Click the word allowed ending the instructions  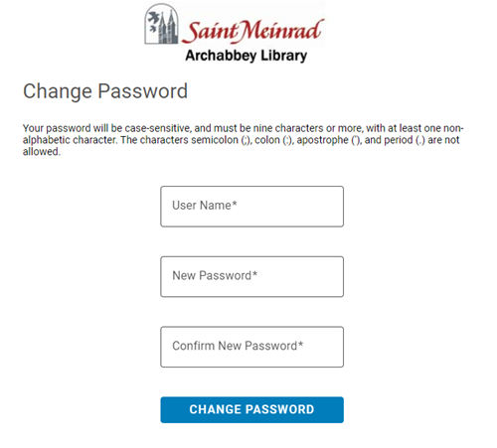(x=42, y=152)
